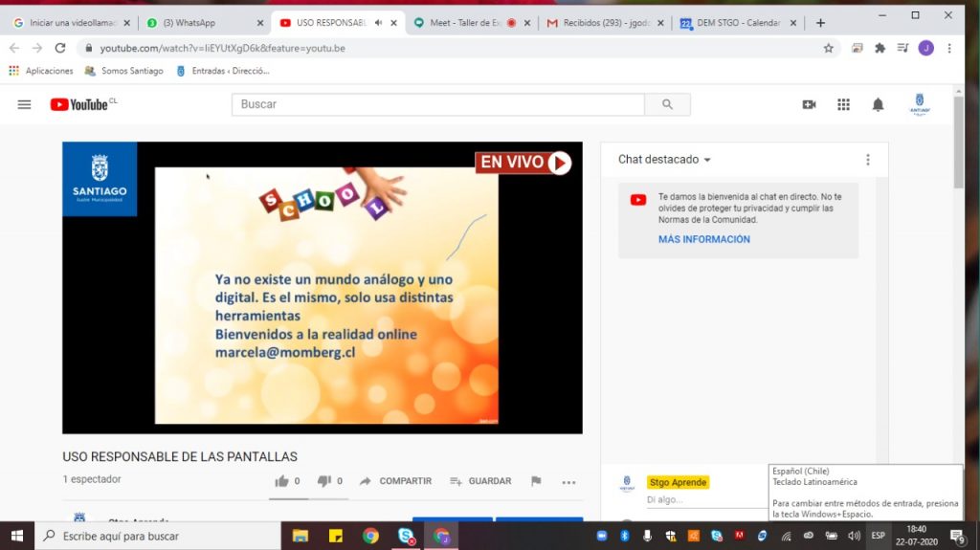
Task: Open Somos Santiago bookmark
Action: pos(123,71)
